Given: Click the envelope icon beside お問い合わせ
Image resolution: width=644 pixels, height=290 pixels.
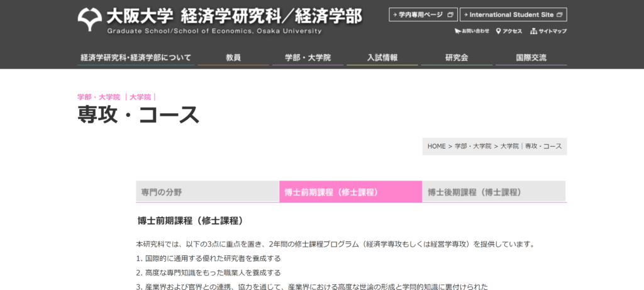Looking at the screenshot, I should click(457, 31).
